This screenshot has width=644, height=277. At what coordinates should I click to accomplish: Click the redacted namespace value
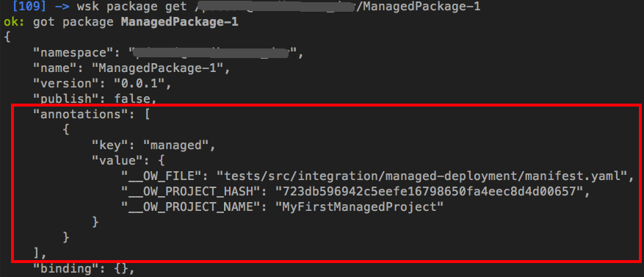tap(215, 53)
